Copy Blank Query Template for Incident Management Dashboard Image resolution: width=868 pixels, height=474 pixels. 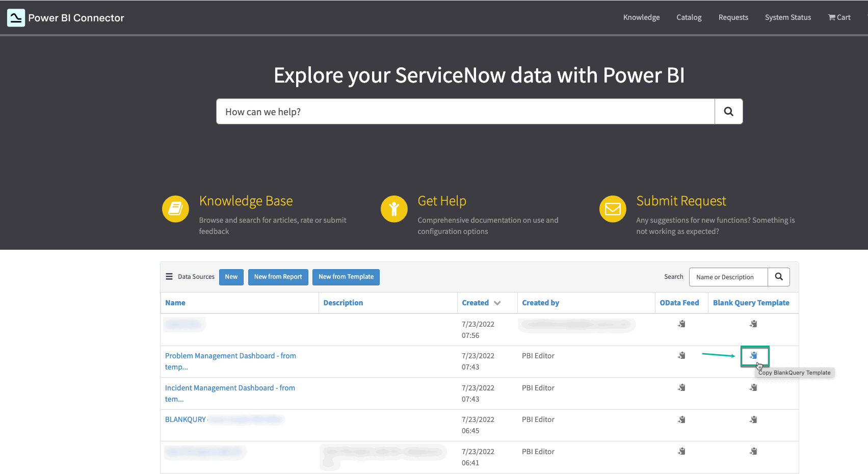coord(753,388)
